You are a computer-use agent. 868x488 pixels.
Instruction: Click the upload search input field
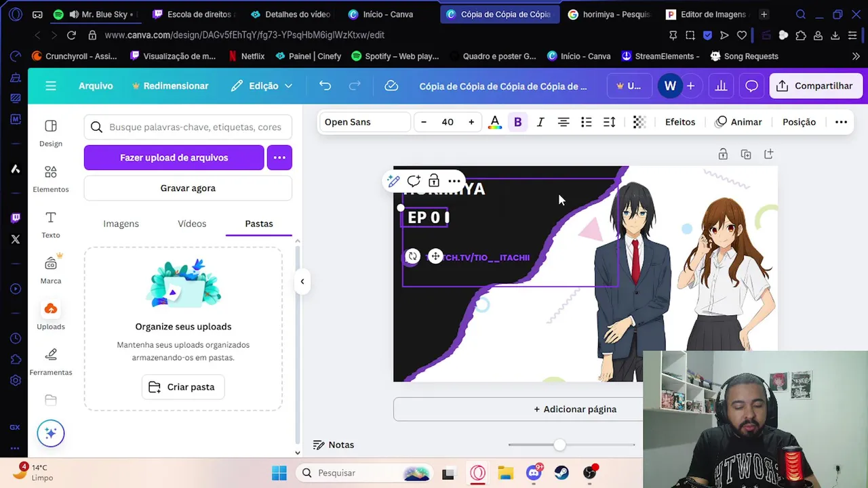(x=188, y=127)
